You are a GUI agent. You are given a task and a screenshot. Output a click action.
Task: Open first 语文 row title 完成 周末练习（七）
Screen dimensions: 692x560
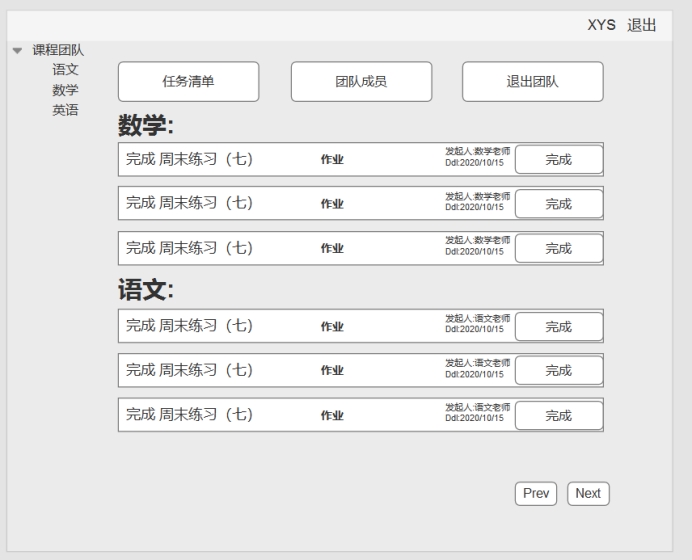pos(189,325)
